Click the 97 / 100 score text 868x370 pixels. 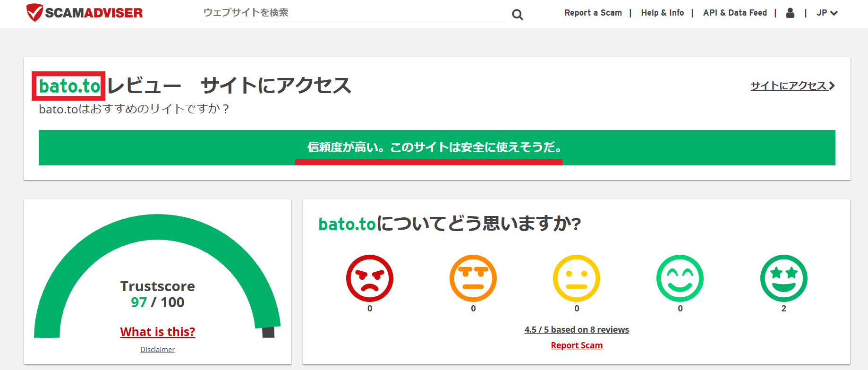pyautogui.click(x=158, y=302)
